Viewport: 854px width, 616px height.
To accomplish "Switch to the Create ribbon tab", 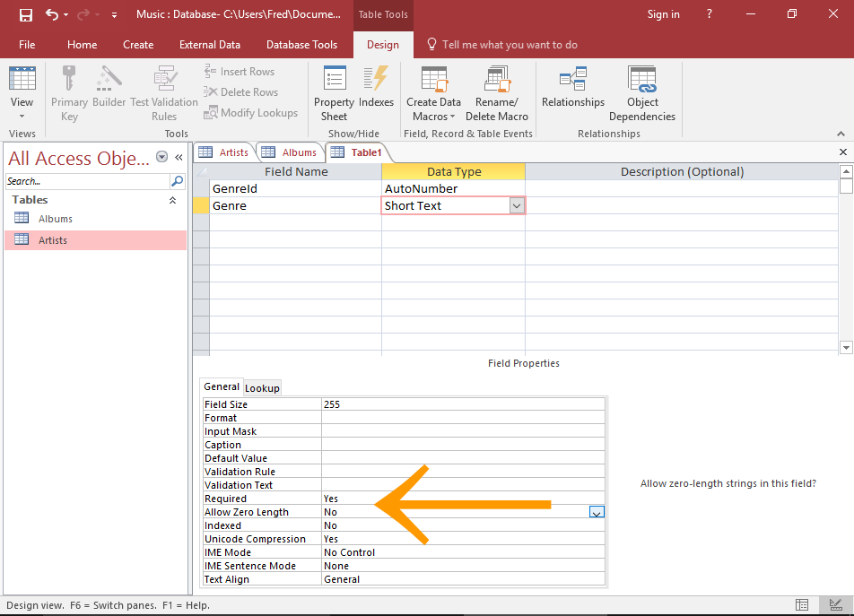I will click(x=138, y=45).
